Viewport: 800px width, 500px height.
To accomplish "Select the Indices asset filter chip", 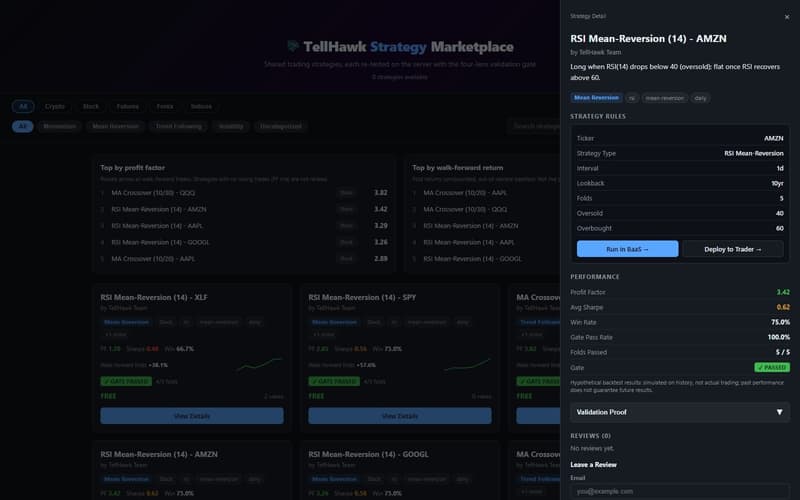I will [201, 106].
